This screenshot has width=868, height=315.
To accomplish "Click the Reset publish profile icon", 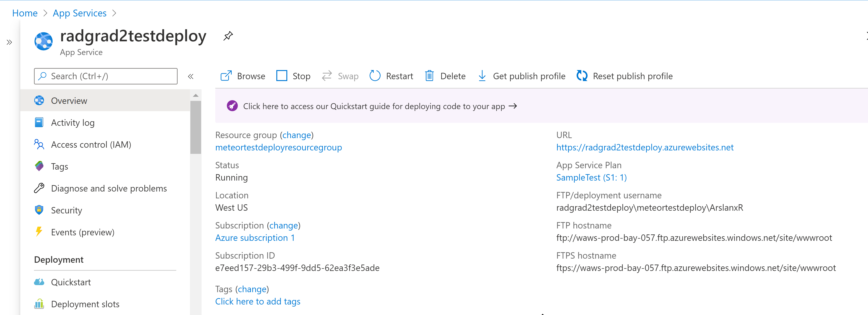I will (x=582, y=76).
